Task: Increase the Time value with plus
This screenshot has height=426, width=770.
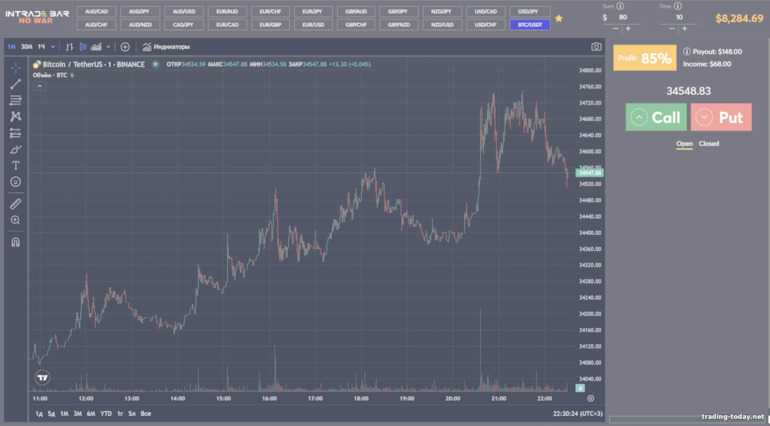Action: pyautogui.click(x=685, y=28)
